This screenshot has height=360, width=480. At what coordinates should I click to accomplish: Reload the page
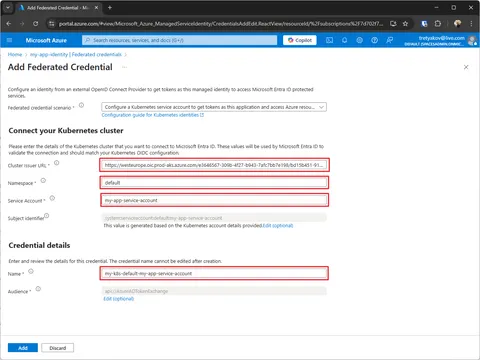(35, 24)
